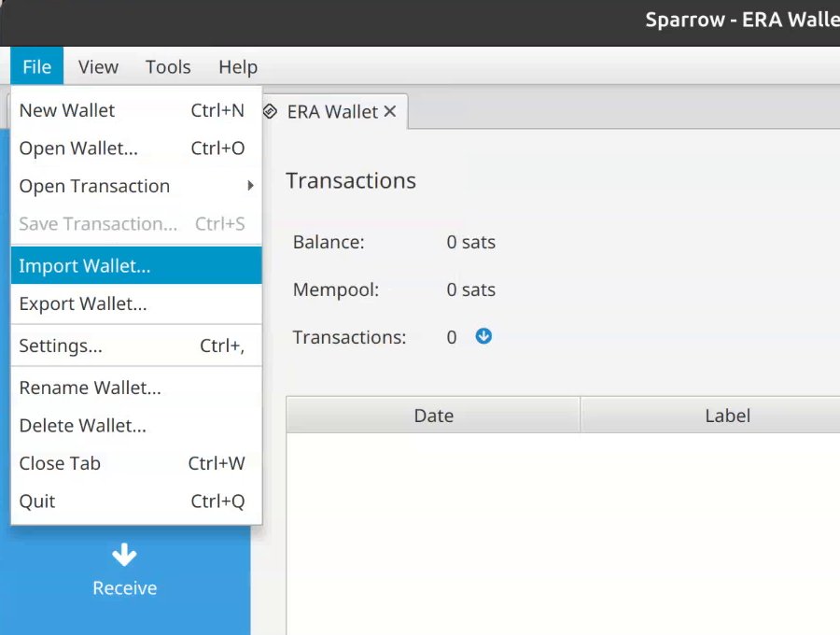Expand the Open Transaction submenu arrow
The width and height of the screenshot is (840, 635).
(x=250, y=186)
